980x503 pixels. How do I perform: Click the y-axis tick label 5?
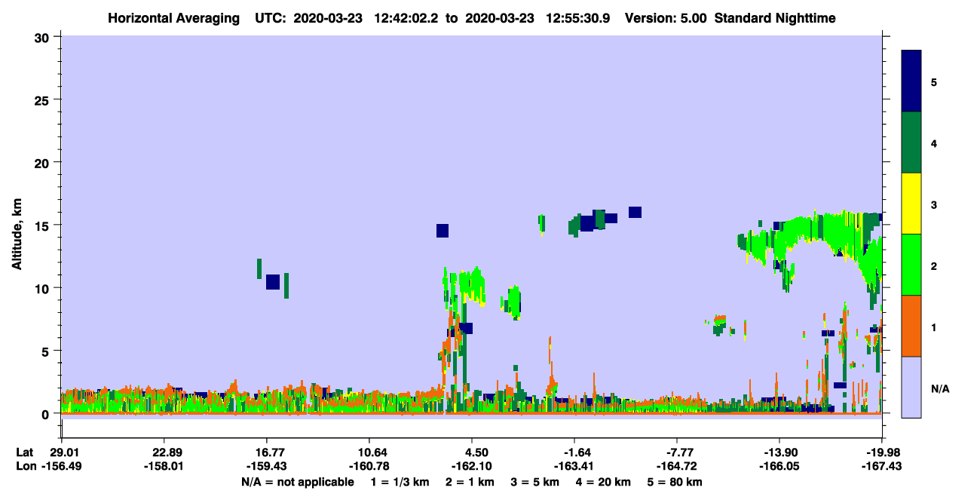[x=47, y=351]
